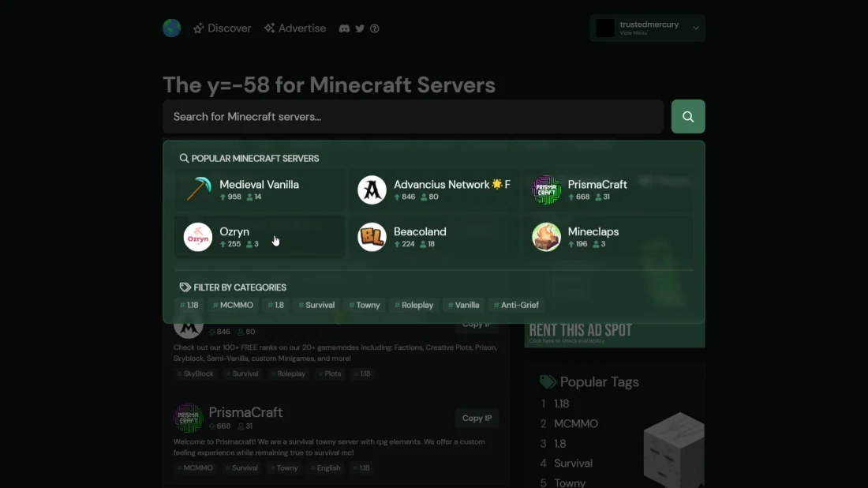Image resolution: width=868 pixels, height=488 pixels.
Task: Apply the MCMMO category filter
Action: click(x=233, y=305)
